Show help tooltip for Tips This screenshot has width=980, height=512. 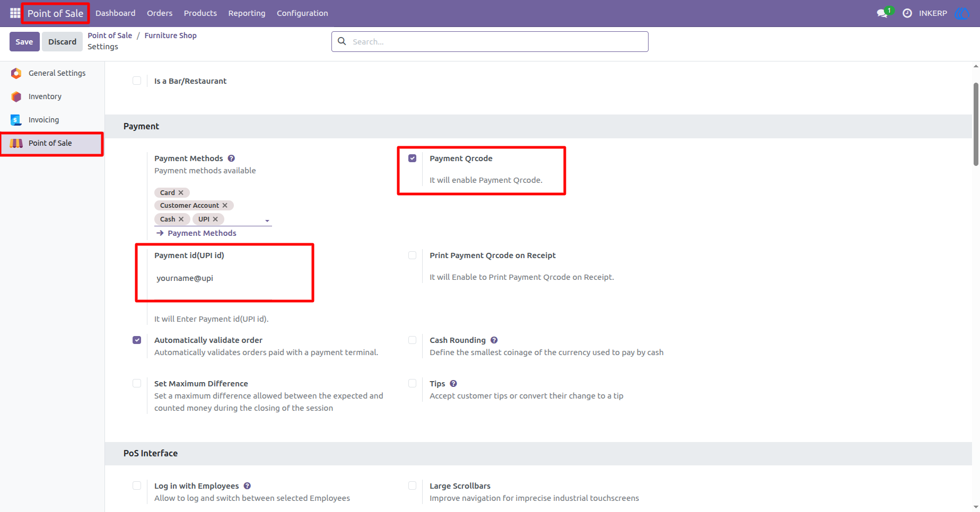(x=453, y=384)
